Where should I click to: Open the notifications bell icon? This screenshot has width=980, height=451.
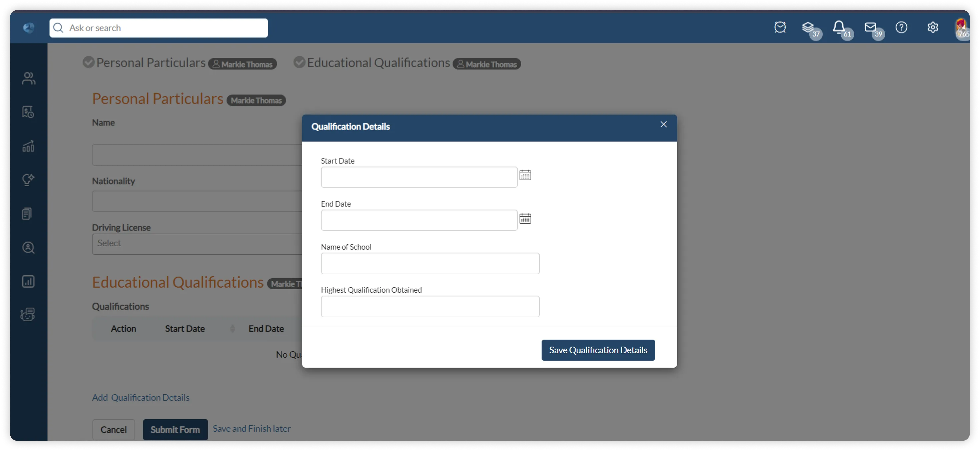[839, 27]
